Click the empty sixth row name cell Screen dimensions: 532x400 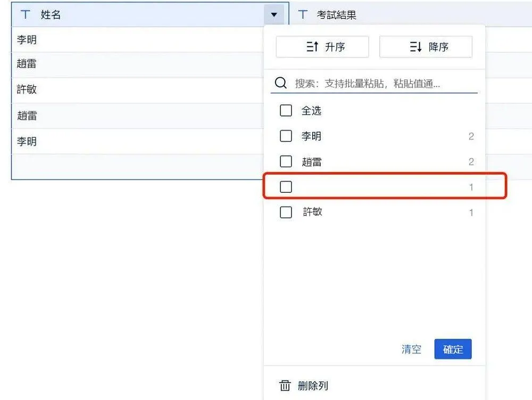(x=137, y=167)
